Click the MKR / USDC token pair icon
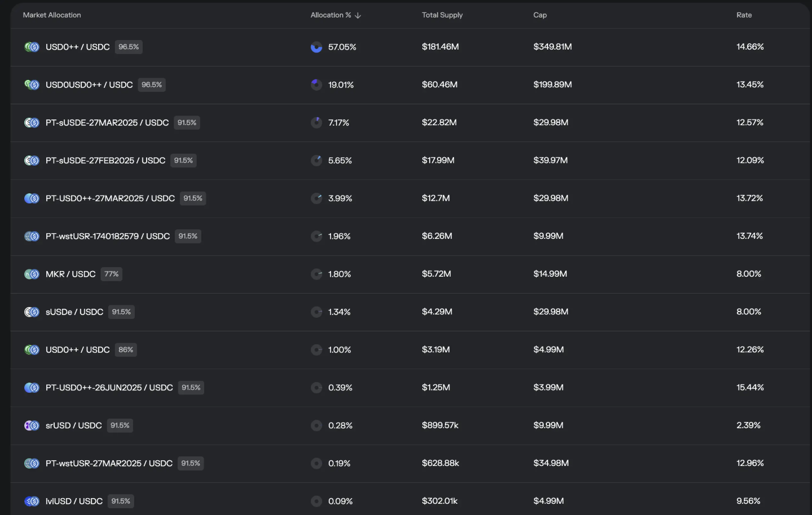Screen dimensions: 812x515 (32, 274)
